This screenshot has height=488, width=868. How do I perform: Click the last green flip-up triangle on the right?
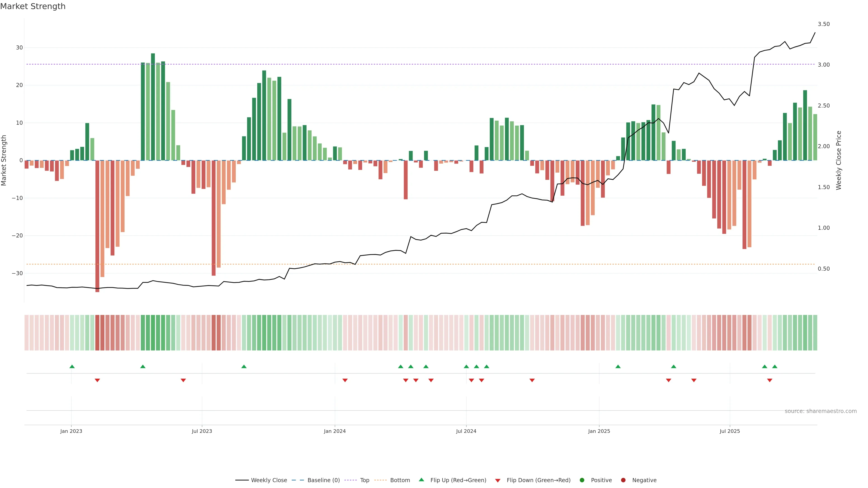(775, 366)
